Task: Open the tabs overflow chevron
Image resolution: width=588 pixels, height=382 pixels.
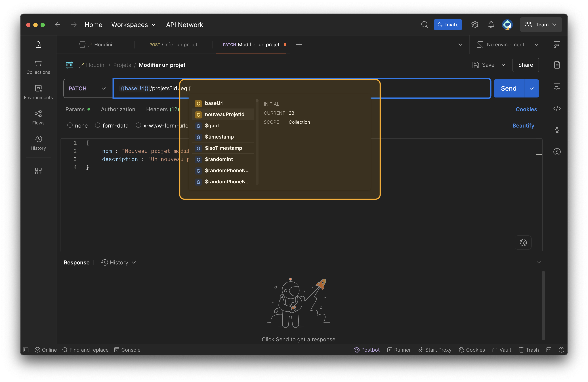Action: tap(460, 44)
